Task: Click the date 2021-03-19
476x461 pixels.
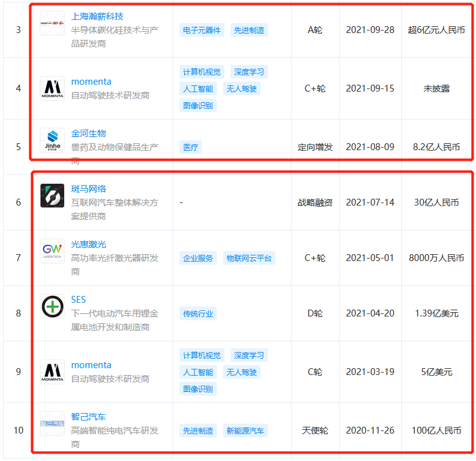Action: (370, 372)
